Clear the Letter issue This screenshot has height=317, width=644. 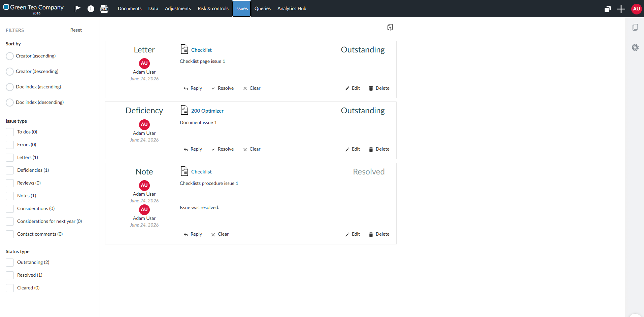252,88
